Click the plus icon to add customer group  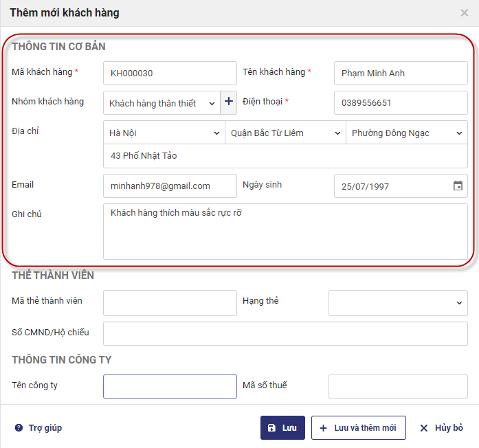coord(229,102)
